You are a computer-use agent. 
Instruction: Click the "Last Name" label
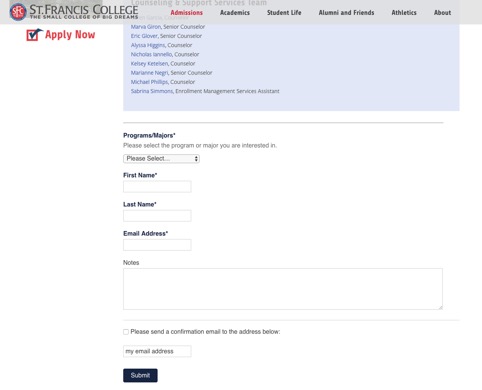(140, 204)
